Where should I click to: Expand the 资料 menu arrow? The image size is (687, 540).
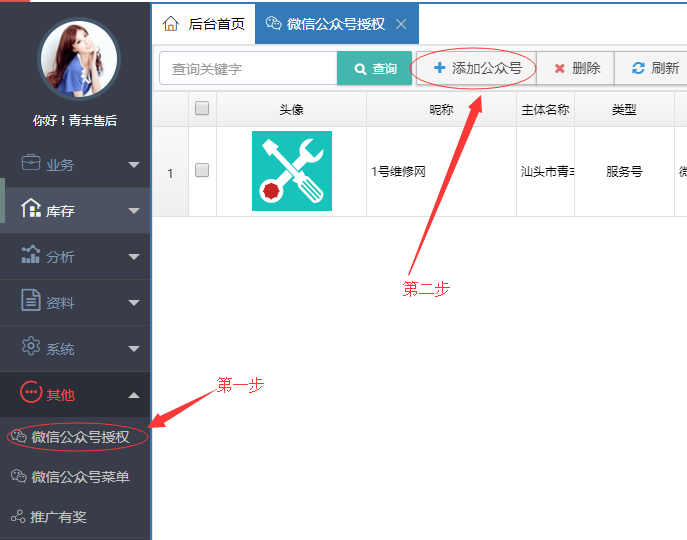[x=134, y=303]
